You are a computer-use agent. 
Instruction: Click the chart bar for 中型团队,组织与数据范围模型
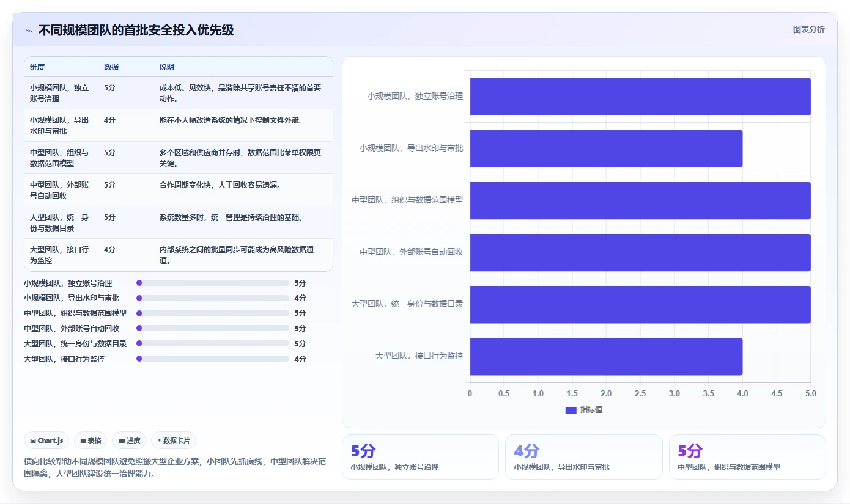pos(640,200)
